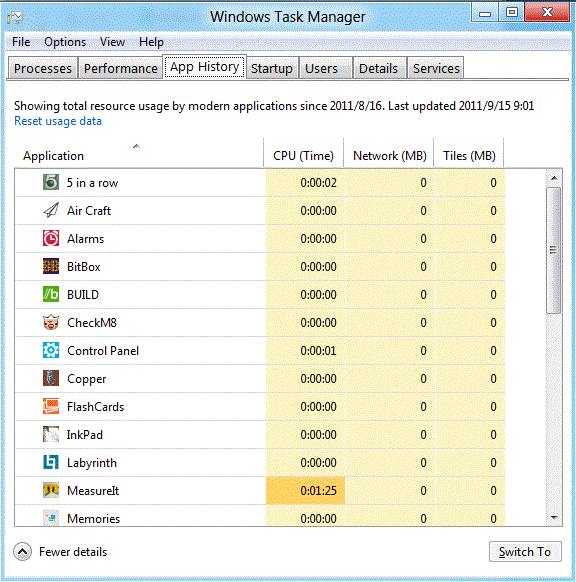Switch to the Services tab
Viewport: 576px width, 582px height.
point(436,68)
